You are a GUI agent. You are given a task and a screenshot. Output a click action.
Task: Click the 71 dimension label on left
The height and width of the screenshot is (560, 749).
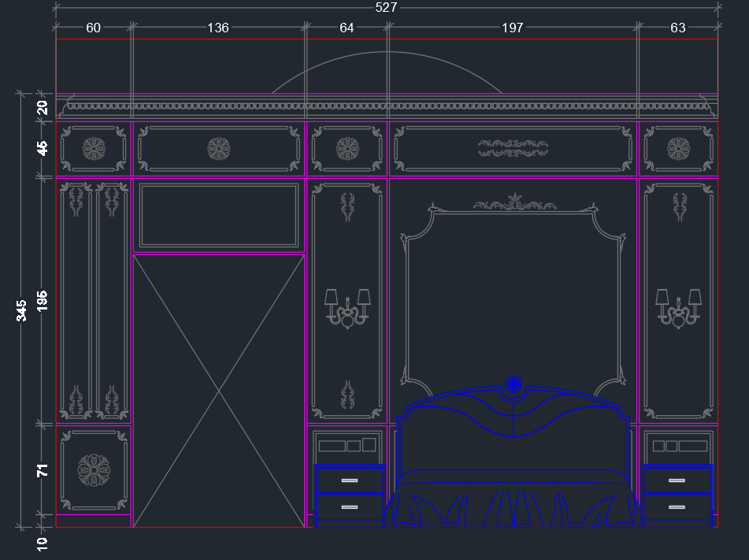tap(43, 470)
